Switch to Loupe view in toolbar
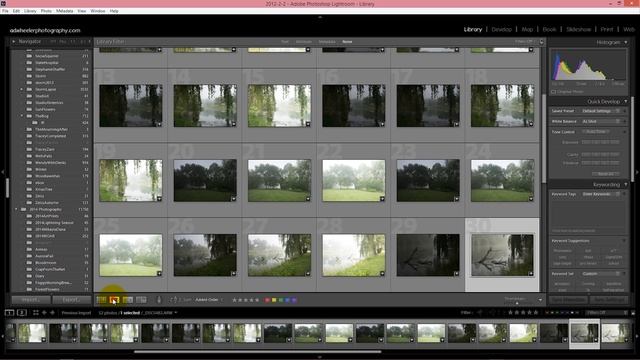 [x=114, y=300]
